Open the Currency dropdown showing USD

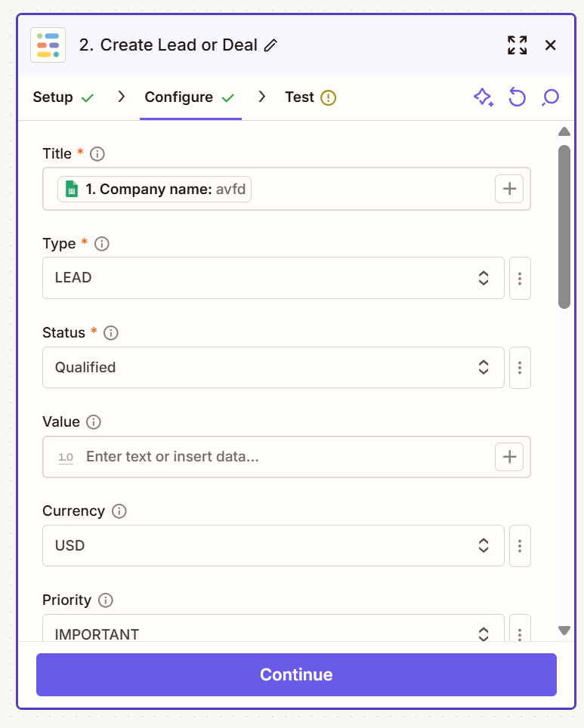click(x=273, y=545)
